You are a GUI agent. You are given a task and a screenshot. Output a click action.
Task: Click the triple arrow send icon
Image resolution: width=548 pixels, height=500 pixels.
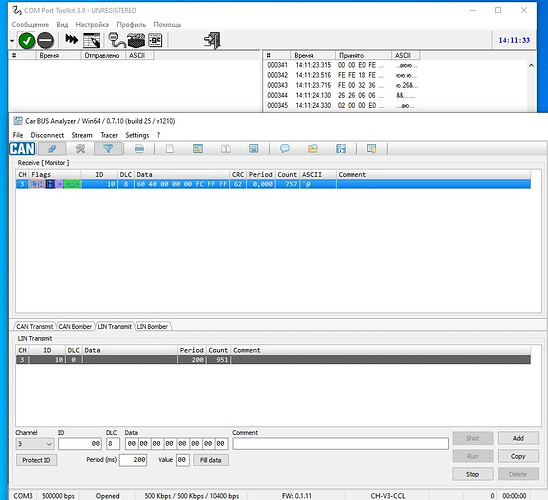(72, 39)
